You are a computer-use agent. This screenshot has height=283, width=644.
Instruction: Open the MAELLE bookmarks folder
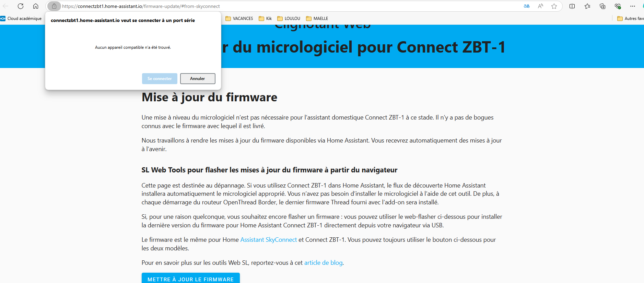tap(317, 19)
